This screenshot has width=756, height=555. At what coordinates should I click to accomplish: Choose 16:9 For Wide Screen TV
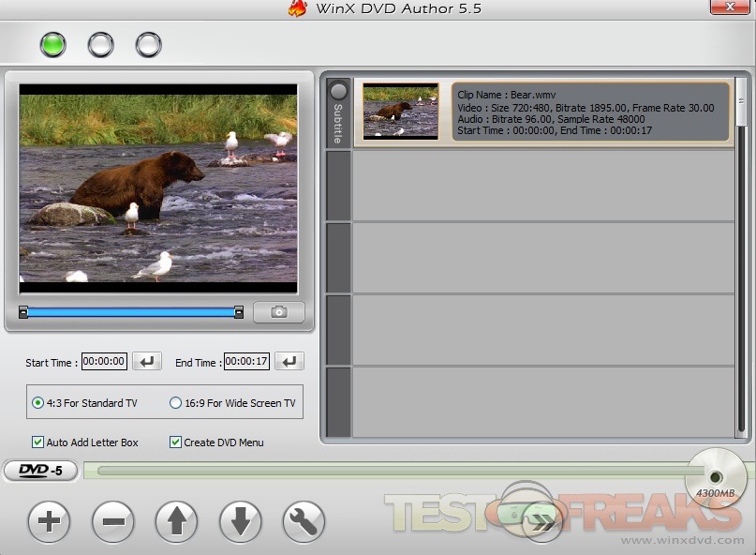pos(175,403)
